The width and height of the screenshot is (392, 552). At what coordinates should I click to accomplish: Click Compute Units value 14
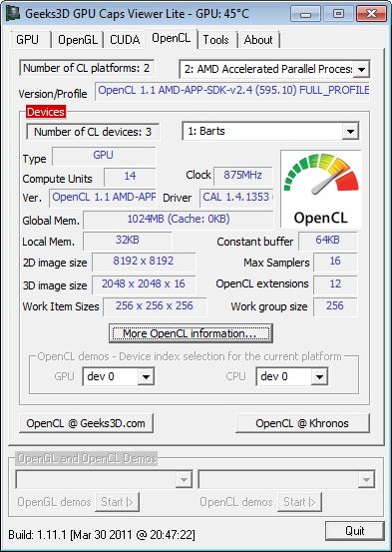coord(130,177)
